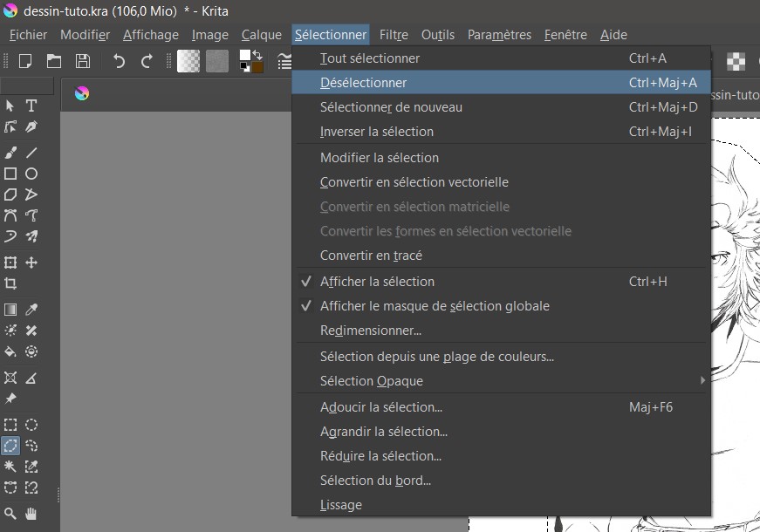The image size is (760, 532).
Task: Select the Move tool
Action: tap(31, 263)
